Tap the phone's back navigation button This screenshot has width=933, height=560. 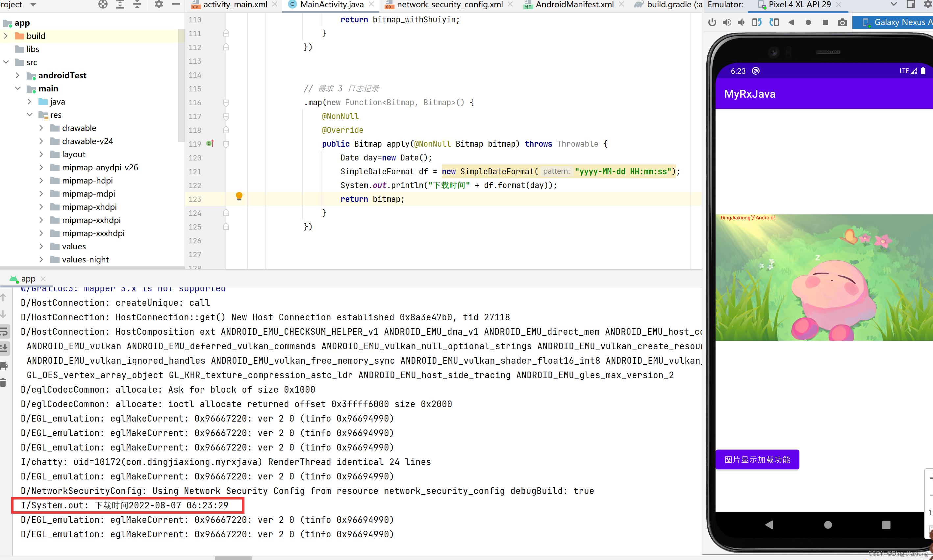[769, 524]
